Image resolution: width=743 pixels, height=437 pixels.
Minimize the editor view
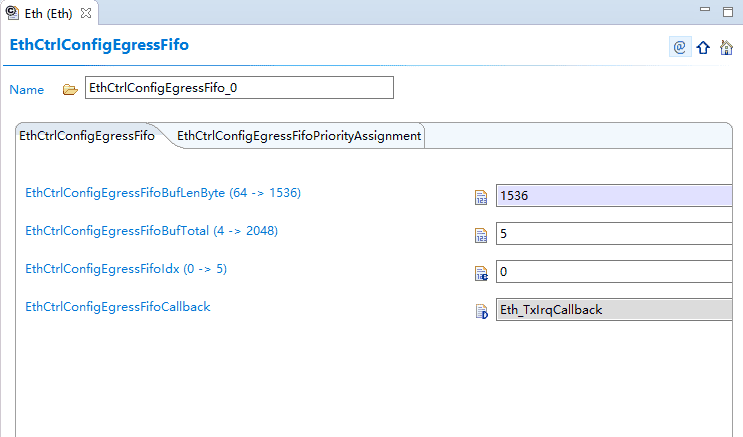click(x=705, y=9)
